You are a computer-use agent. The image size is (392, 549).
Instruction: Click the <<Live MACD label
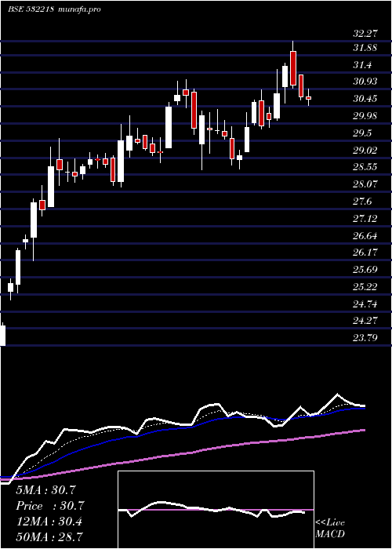pos(330,529)
